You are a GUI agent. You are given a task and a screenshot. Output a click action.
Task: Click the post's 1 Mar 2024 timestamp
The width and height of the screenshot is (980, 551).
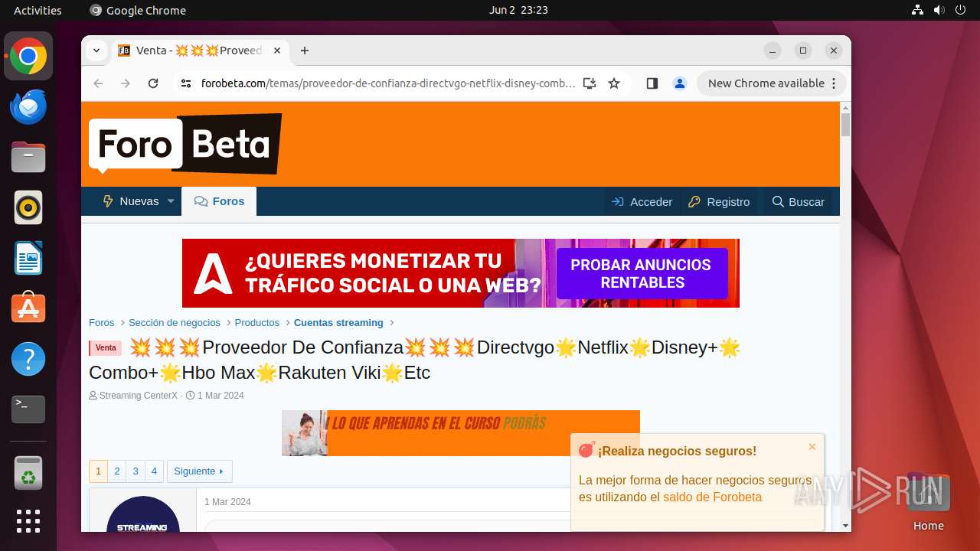point(227,502)
